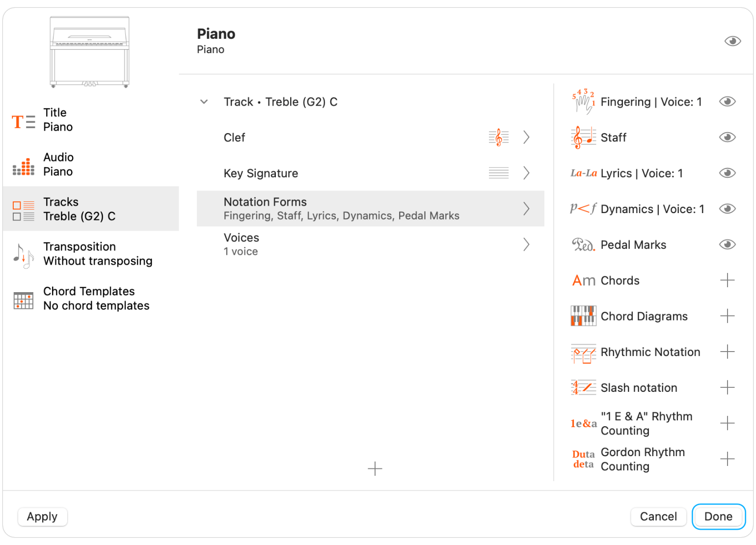Click the Chord Templates grid icon
The width and height of the screenshot is (756, 545).
pos(24,300)
